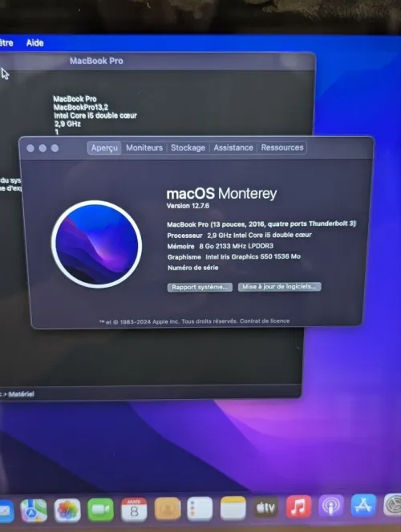Click the Processeur 2,9 GHz Intel Core i5 line
The height and width of the screenshot is (532, 401).
[239, 235]
